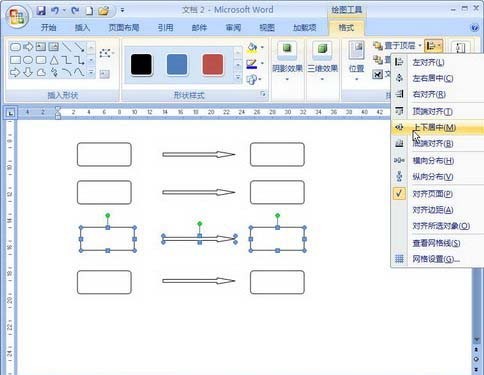Select the top-left rounded rectangle shape
Image resolution: width=484 pixels, height=375 pixels.
104,154
